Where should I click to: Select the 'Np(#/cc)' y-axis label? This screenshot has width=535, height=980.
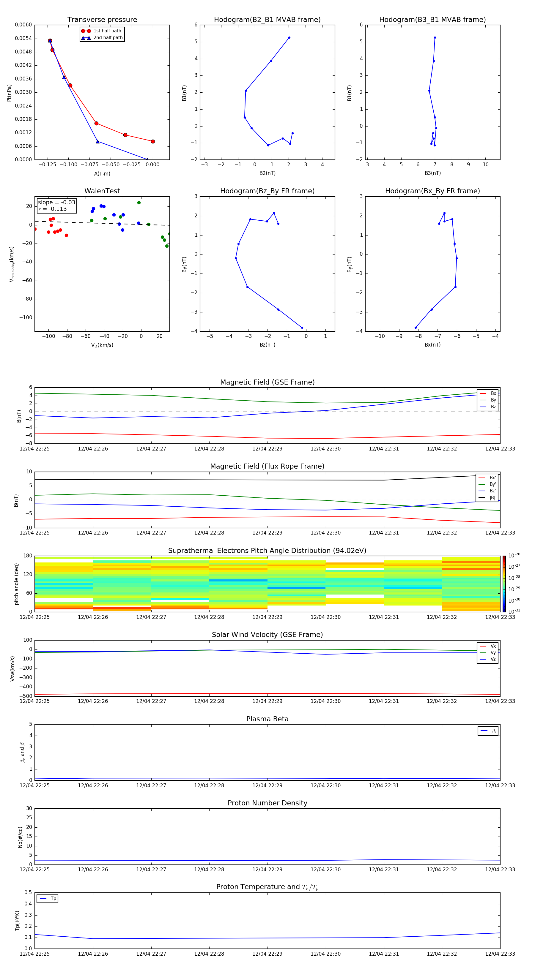[20, 837]
